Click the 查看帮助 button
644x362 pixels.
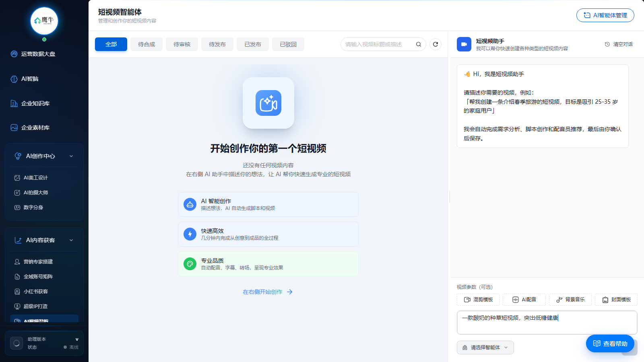click(x=610, y=343)
